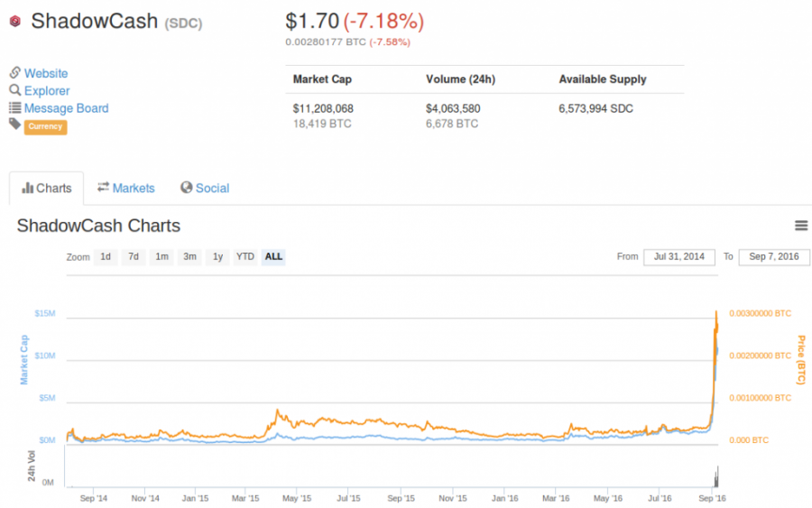
Task: Open the chart hamburger menu icon
Action: [801, 226]
